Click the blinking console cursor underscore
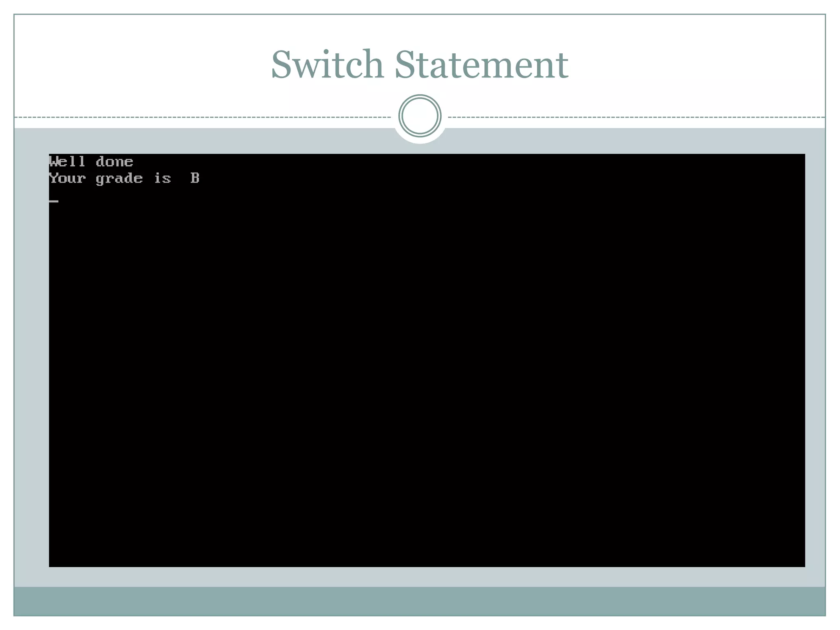Image resolution: width=840 pixels, height=630 pixels. click(54, 201)
